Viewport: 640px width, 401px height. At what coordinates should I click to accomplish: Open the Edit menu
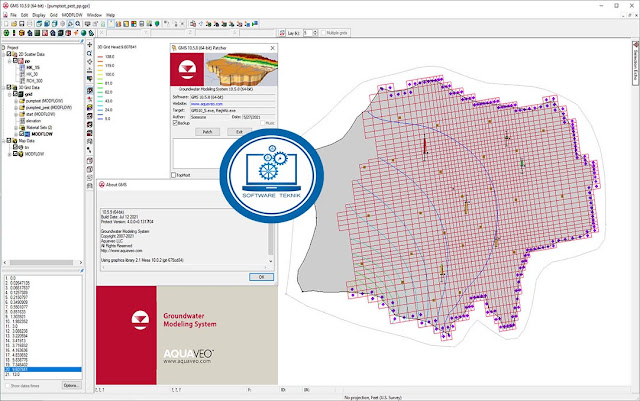pos(24,15)
